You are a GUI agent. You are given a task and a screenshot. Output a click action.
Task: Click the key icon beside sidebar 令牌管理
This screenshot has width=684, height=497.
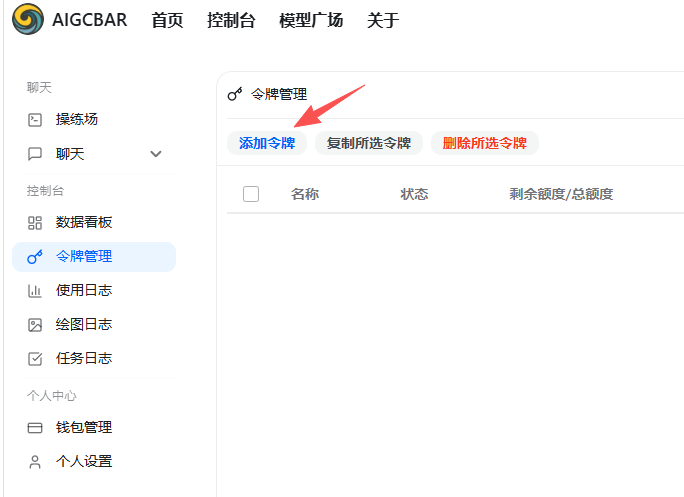click(35, 257)
